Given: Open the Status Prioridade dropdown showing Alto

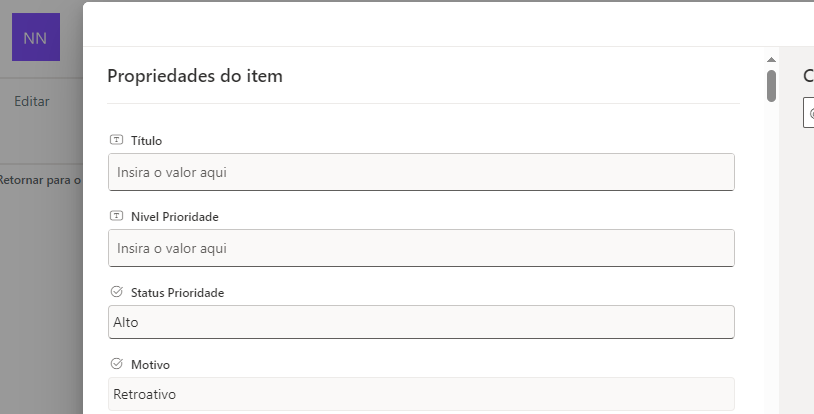Looking at the screenshot, I should pos(421,322).
